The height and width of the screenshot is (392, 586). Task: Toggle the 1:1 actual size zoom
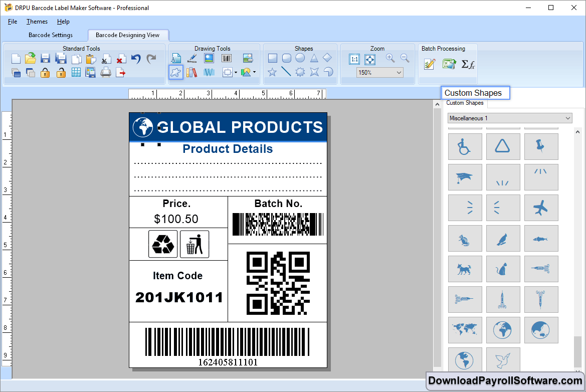(354, 59)
